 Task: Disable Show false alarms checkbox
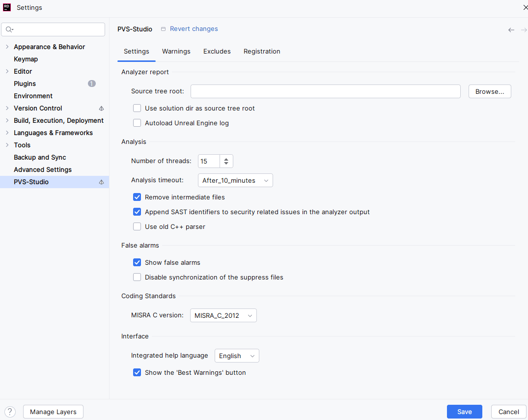(x=137, y=262)
